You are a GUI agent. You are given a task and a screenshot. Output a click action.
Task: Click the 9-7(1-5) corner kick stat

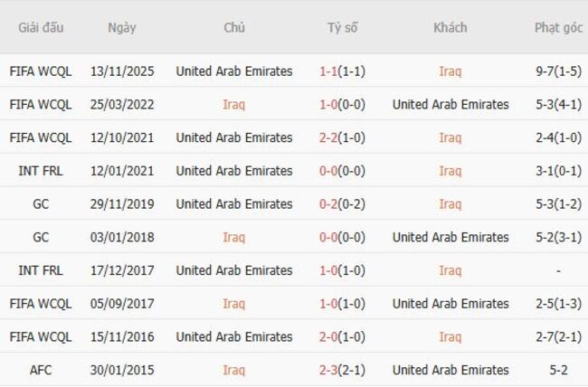point(558,71)
